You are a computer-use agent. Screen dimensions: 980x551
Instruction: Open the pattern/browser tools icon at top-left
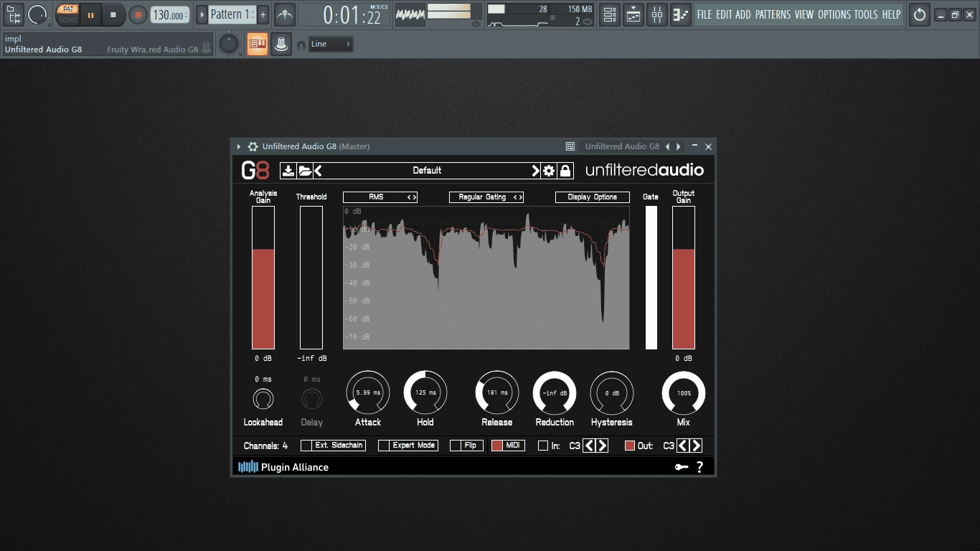click(x=14, y=14)
